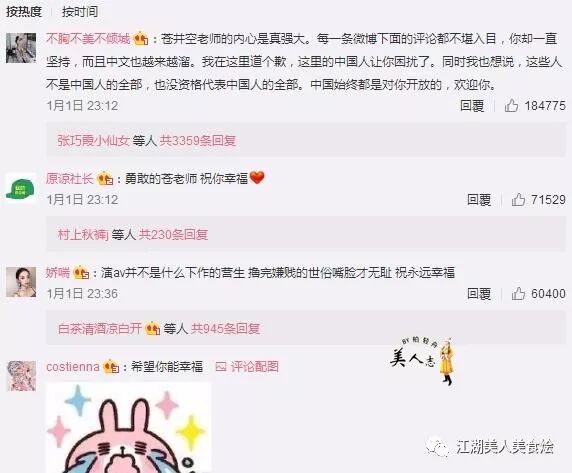This screenshot has width=572, height=473.
Task: Enlarge the pink rabbit sticker image
Action: click(128, 427)
